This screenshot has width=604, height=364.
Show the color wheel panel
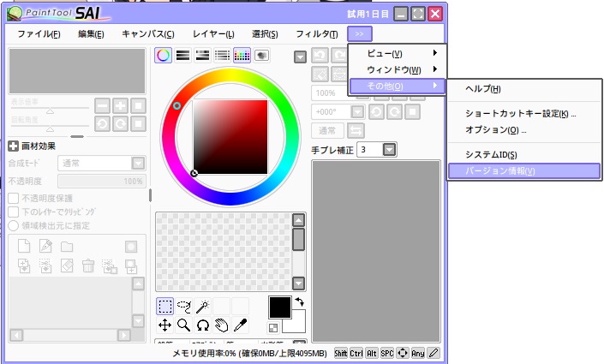coord(163,56)
